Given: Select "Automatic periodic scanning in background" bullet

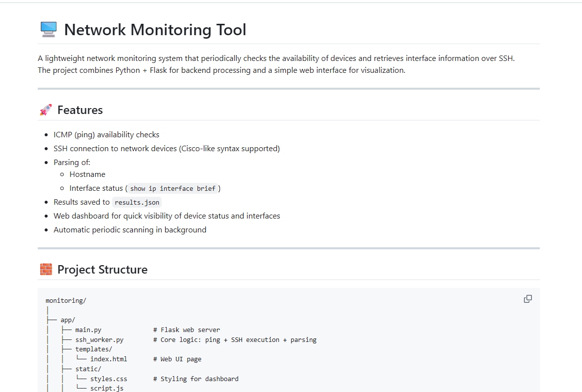Looking at the screenshot, I should click(x=130, y=229).
